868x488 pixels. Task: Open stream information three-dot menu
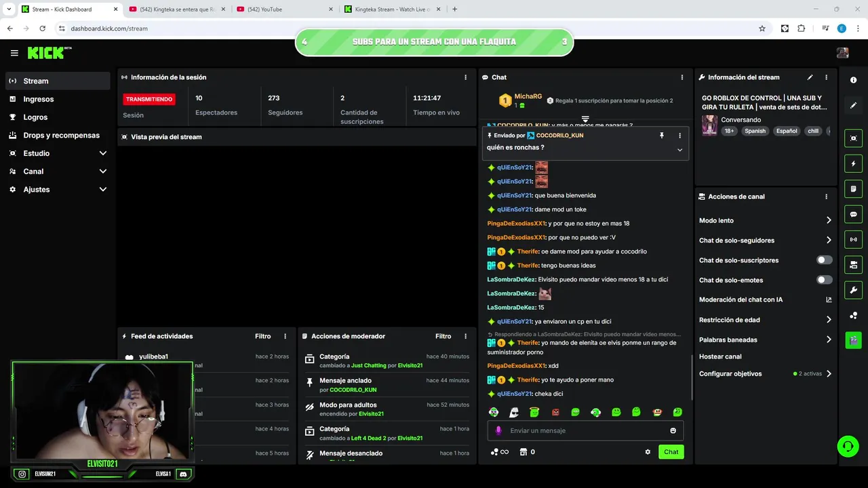click(826, 77)
